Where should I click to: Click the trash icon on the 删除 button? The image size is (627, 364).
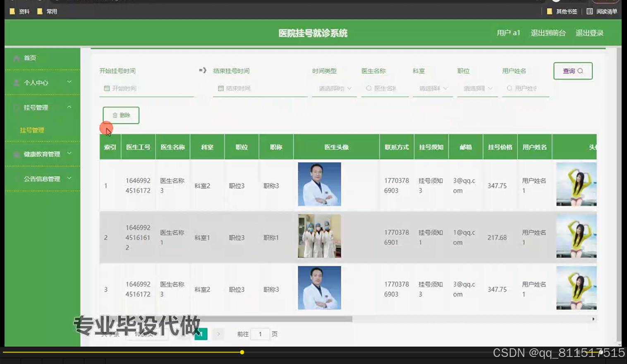click(x=115, y=115)
